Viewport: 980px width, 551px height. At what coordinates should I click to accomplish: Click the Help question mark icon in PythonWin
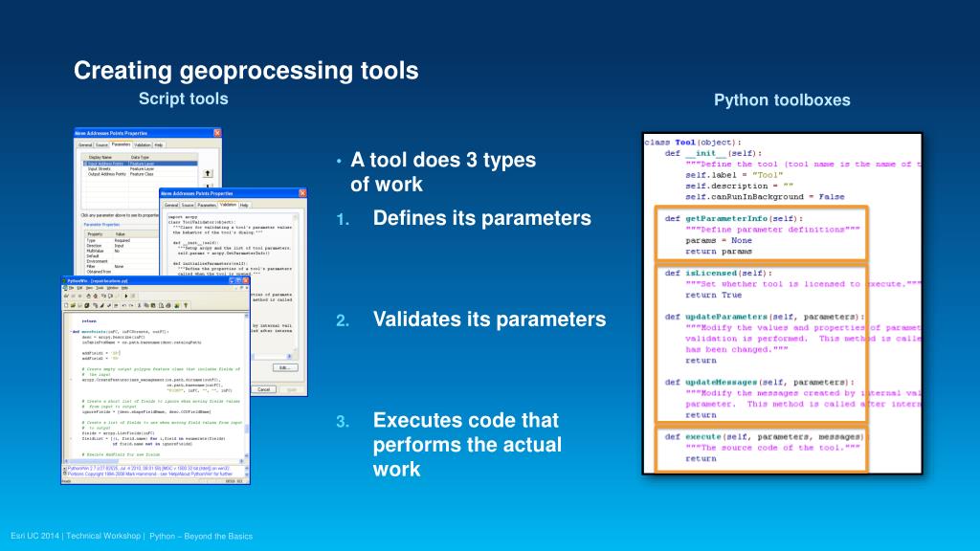click(x=186, y=305)
